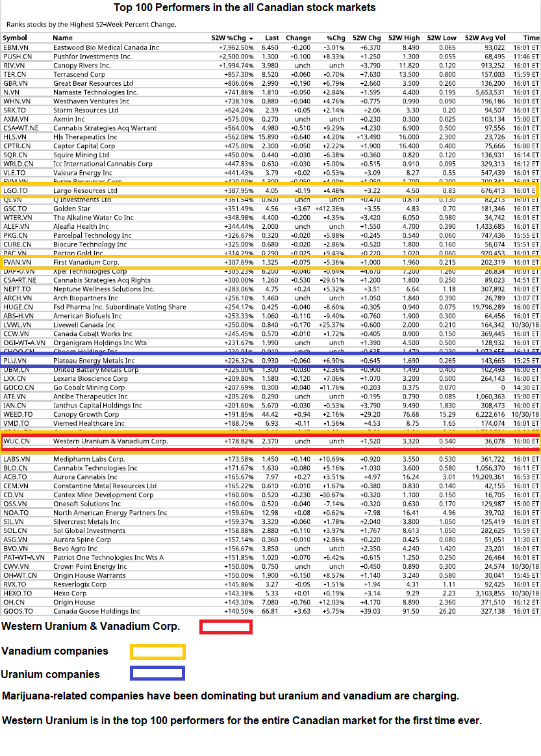Click the Uranium companies legend label
This screenshot has height=756, width=541.
point(50,674)
